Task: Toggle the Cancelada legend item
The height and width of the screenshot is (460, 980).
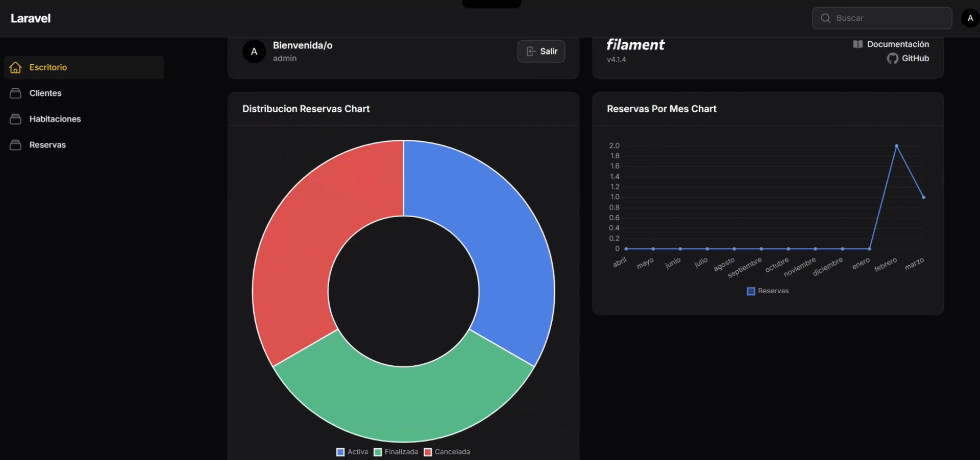Action: (x=447, y=452)
